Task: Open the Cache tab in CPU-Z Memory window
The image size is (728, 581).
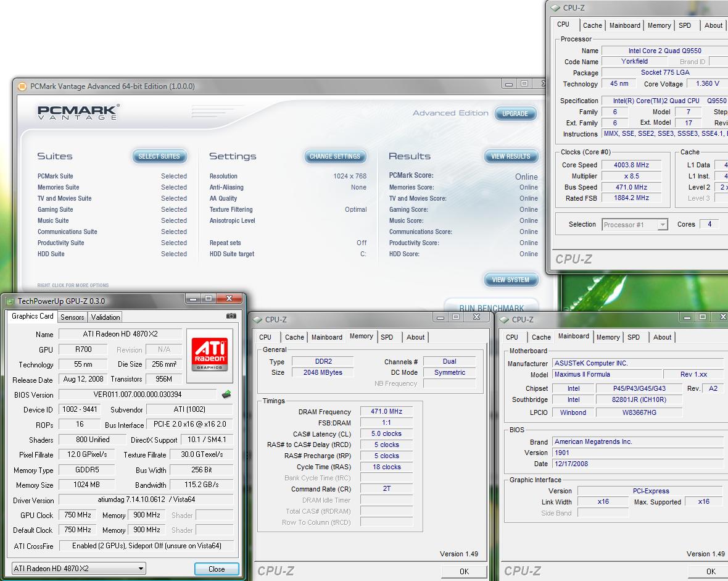Action: point(294,338)
